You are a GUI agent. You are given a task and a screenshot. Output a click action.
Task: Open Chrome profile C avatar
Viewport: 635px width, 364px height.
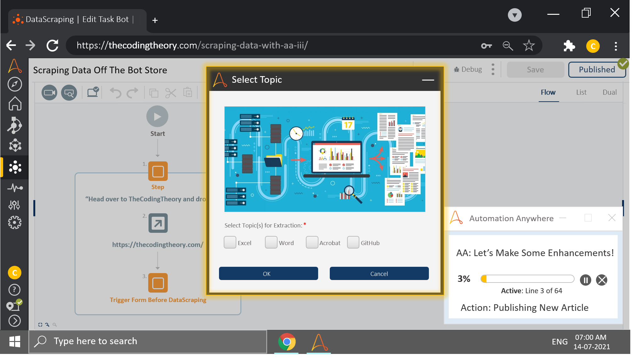coord(593,46)
